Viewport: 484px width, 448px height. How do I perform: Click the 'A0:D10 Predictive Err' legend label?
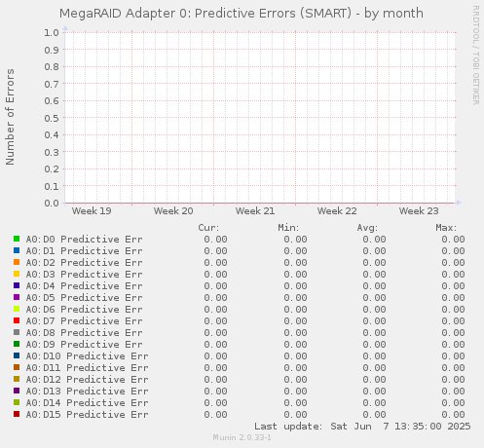point(87,356)
